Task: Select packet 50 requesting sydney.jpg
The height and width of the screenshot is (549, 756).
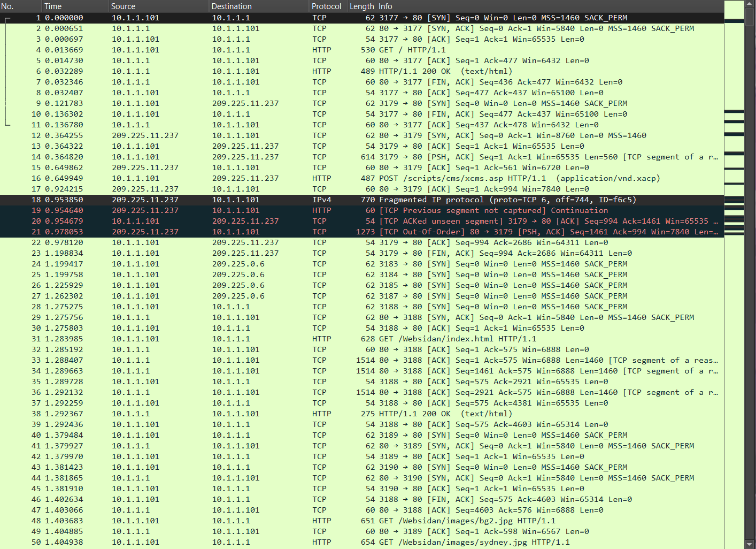Action: tap(321, 542)
